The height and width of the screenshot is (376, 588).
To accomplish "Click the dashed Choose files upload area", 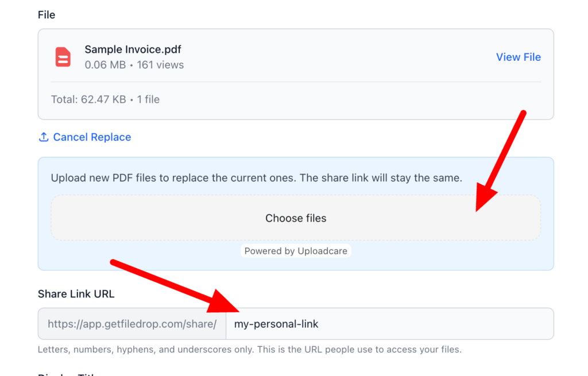I will (x=296, y=218).
